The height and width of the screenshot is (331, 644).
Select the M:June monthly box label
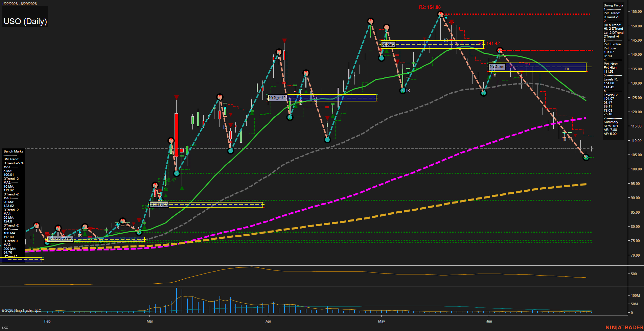[x=497, y=67]
